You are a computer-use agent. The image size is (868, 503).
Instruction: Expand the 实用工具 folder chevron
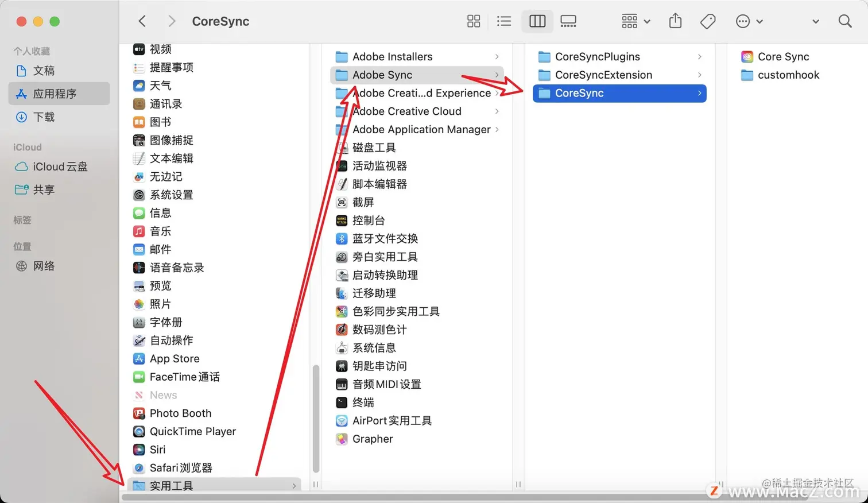[x=294, y=486]
